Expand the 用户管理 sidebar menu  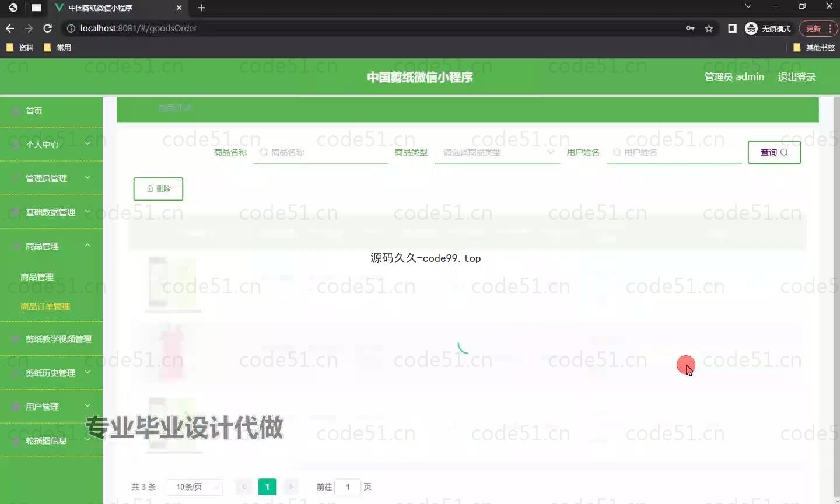pos(51,407)
